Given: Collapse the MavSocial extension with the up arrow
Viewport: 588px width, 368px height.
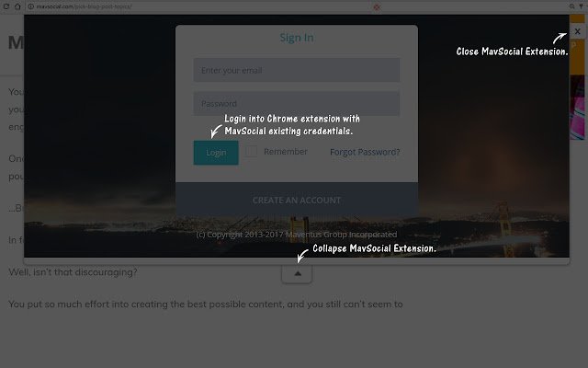Looking at the screenshot, I should tap(297, 274).
